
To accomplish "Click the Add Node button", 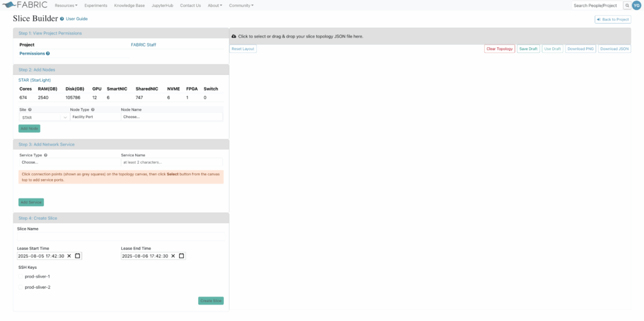I will pyautogui.click(x=29, y=129).
